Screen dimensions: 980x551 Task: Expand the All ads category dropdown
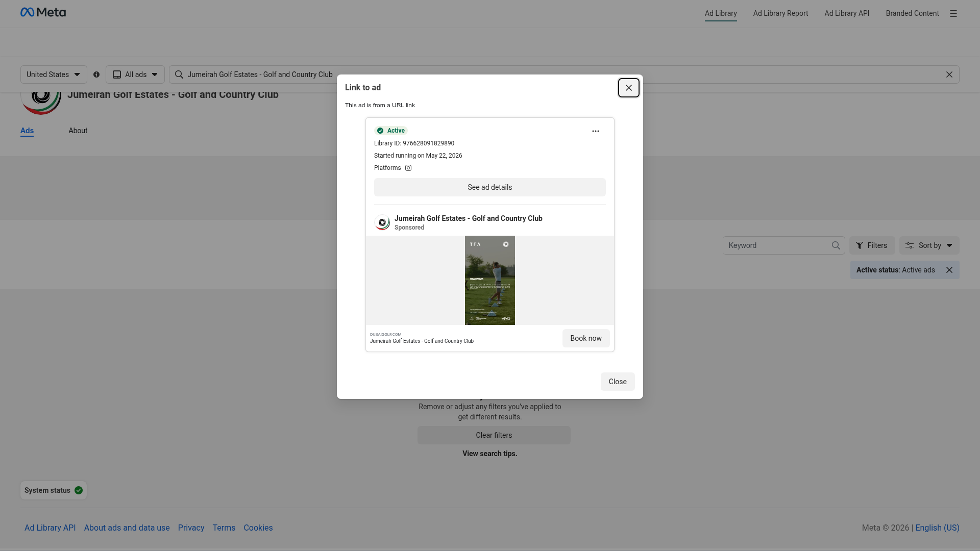click(x=135, y=74)
